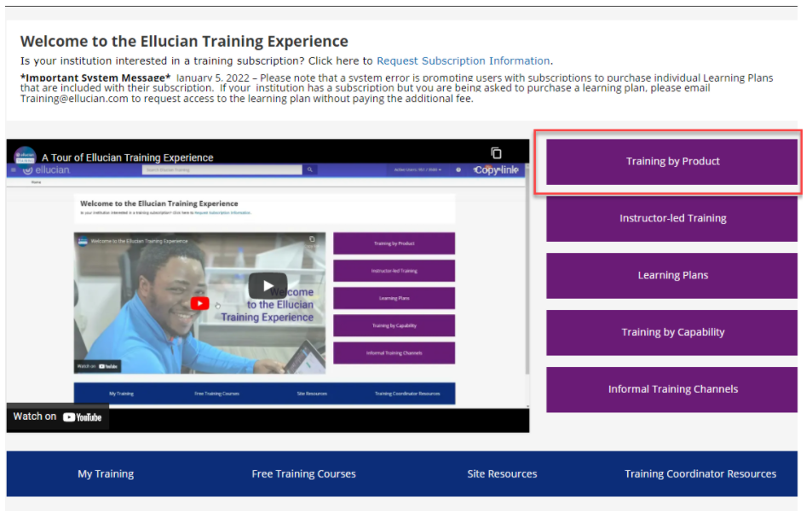Image resolution: width=812 pixels, height=511 pixels.
Task: Open Instructor-led Training page
Action: point(671,219)
